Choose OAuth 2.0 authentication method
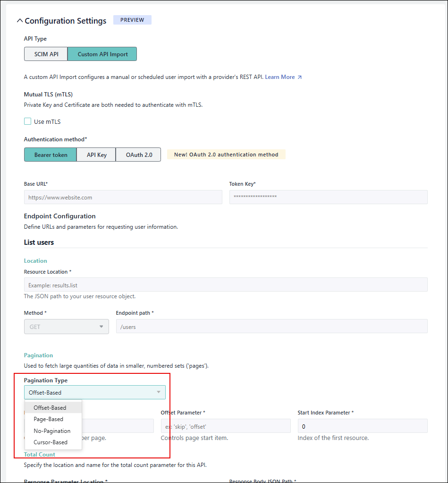This screenshot has width=448, height=483. click(x=138, y=155)
